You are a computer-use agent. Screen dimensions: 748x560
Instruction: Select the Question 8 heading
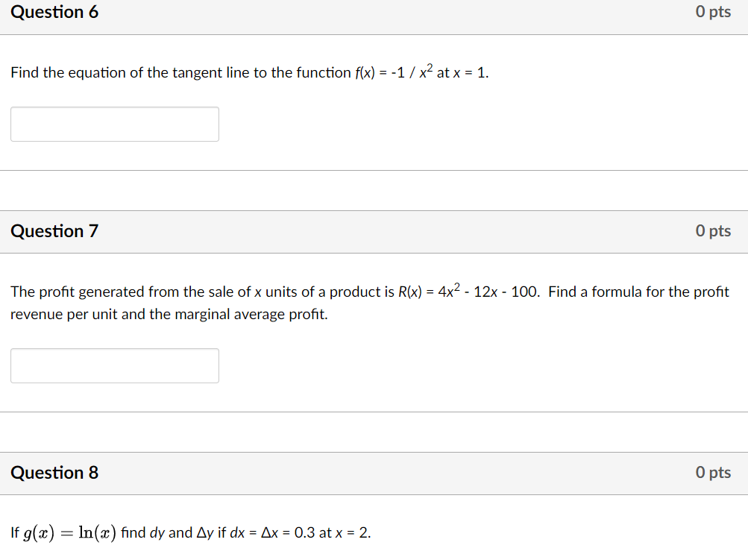click(54, 473)
